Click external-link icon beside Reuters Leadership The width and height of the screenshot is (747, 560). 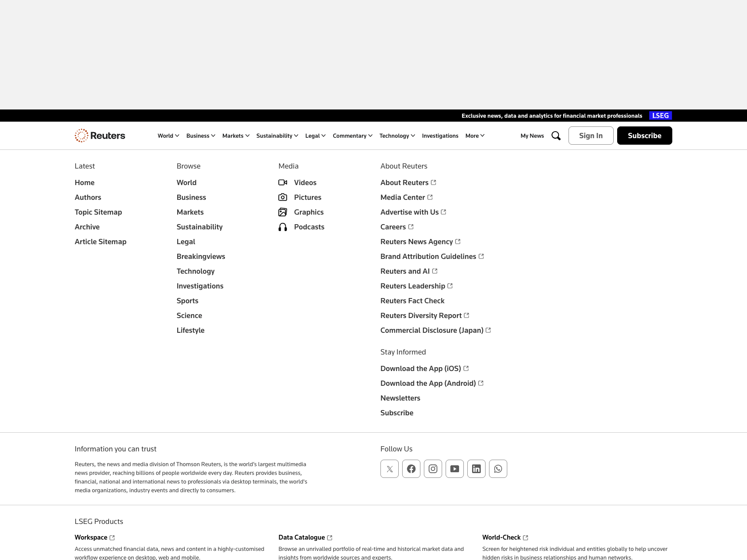[x=450, y=286]
